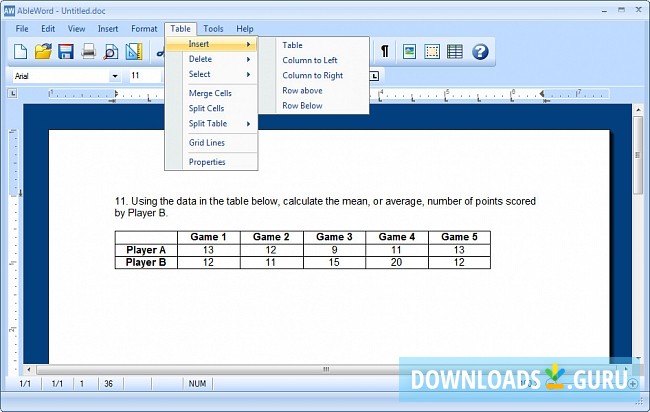650x412 pixels.
Task: Choose Row Below
Action: click(314, 106)
